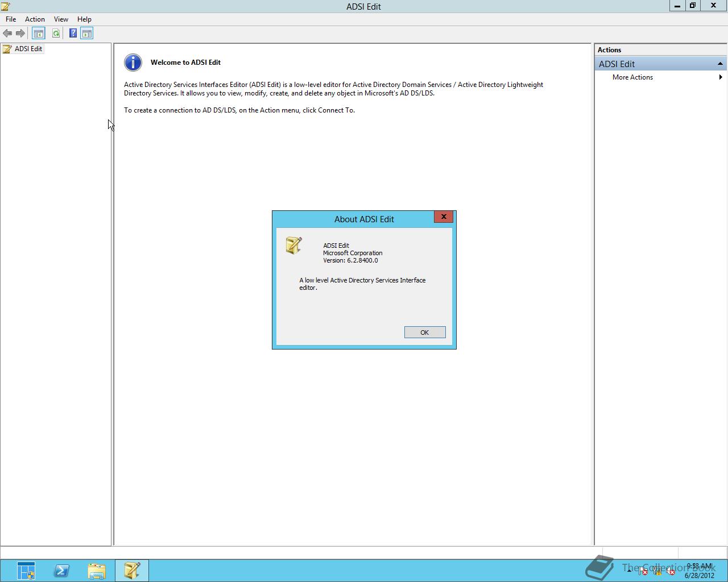The image size is (728, 582).
Task: Click network warning tray icon
Action: coord(657,571)
